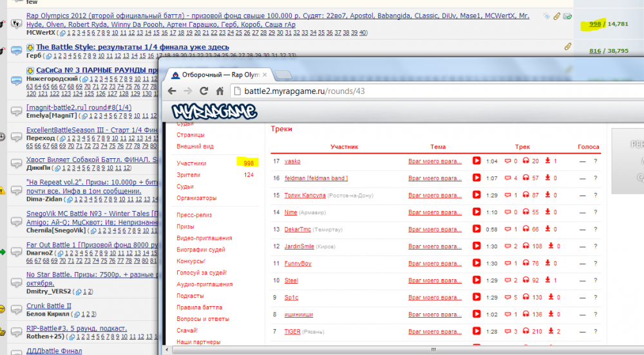Open comments icon in vasko row
Image resolution: width=644 pixels, height=355 pixels.
(x=507, y=161)
